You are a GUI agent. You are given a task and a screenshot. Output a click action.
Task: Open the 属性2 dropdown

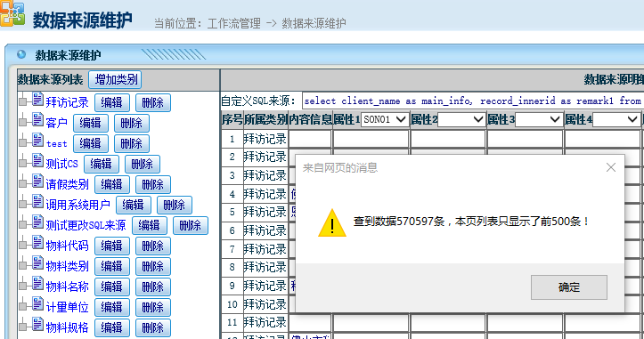click(x=461, y=119)
